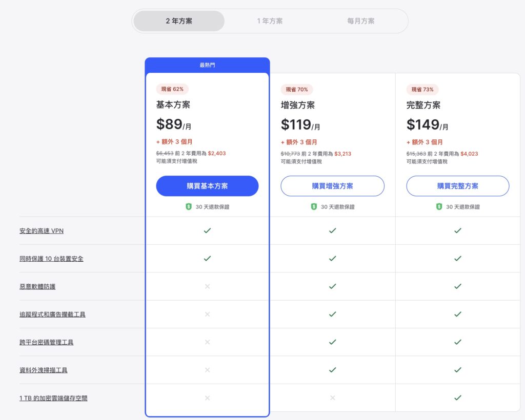Click the 購買增強方案 button
The width and height of the screenshot is (525, 420).
[332, 186]
